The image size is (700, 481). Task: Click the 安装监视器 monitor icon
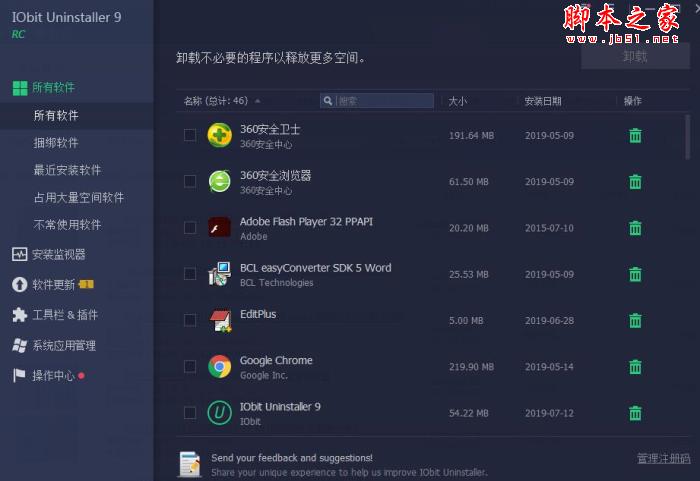pos(19,255)
